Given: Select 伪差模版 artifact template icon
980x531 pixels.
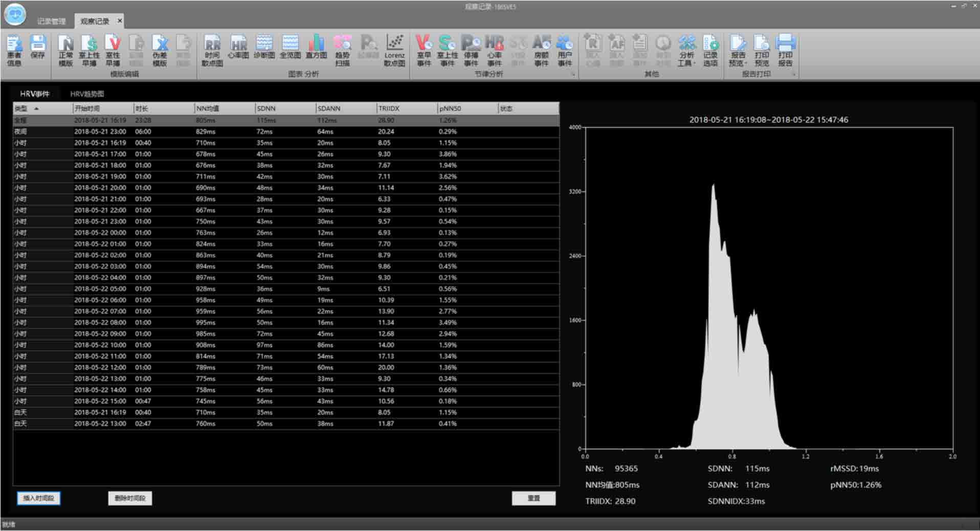Looking at the screenshot, I should pos(160,50).
